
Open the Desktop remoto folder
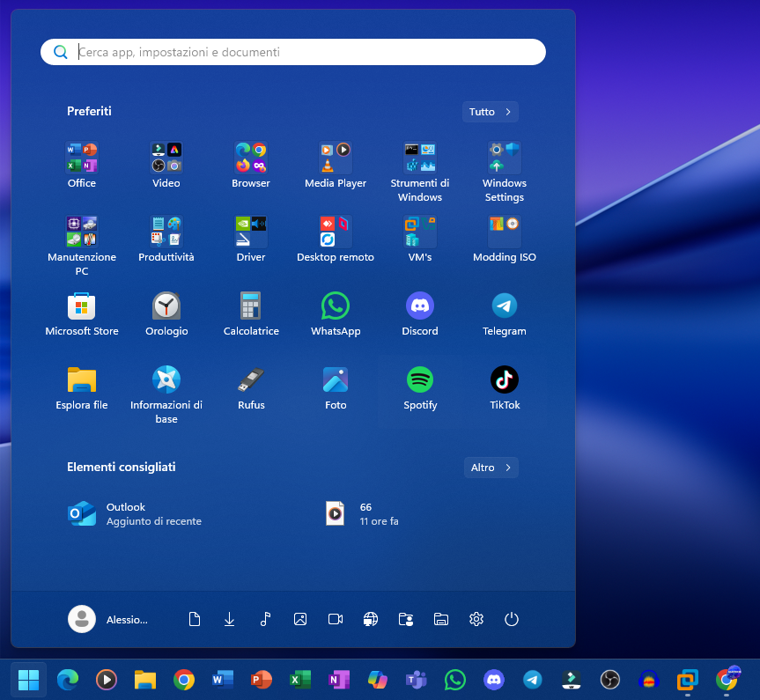[336, 239]
